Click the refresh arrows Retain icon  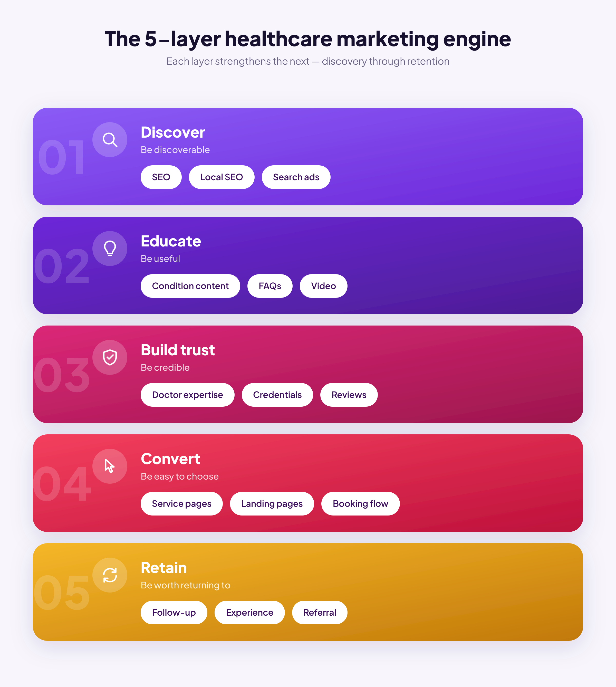(x=110, y=575)
